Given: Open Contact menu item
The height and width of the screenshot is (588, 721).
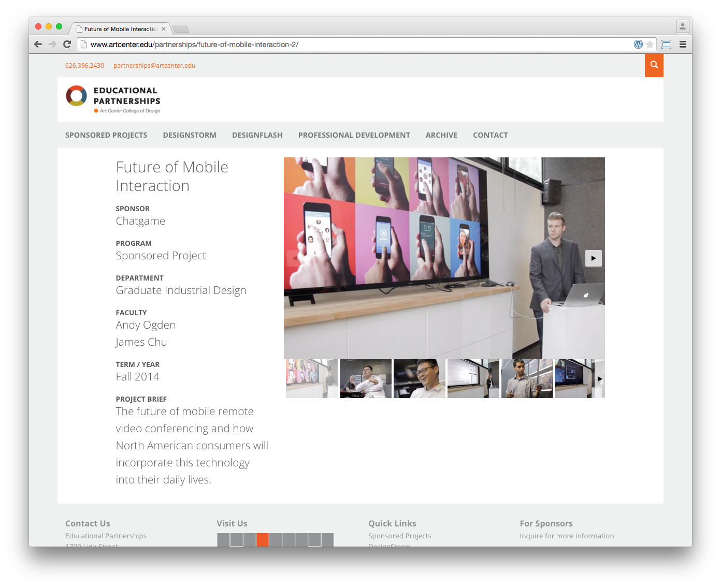Looking at the screenshot, I should pos(491,135).
